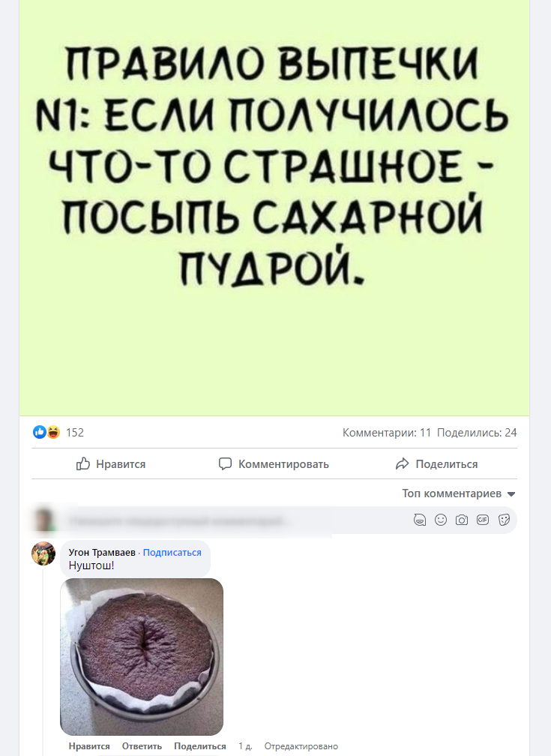The height and width of the screenshot is (756, 551).
Task: Open Угон Трамваев profile avatar
Action: (43, 553)
